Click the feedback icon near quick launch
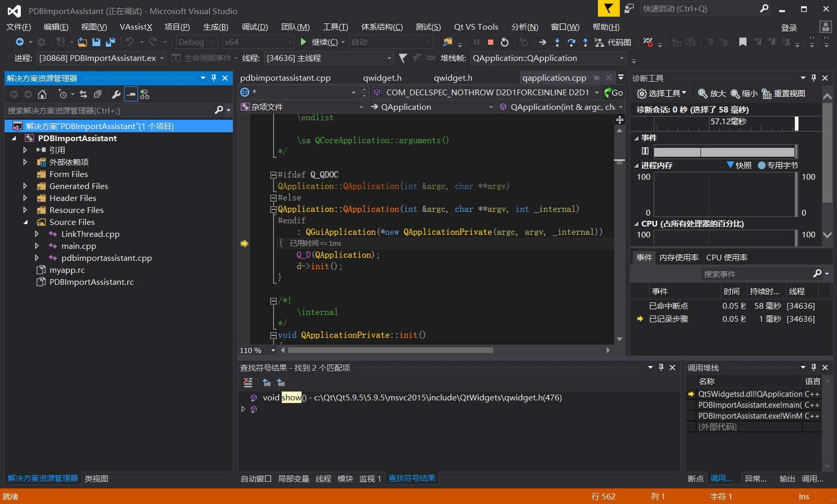Image resolution: width=837 pixels, height=504 pixels. [629, 8]
